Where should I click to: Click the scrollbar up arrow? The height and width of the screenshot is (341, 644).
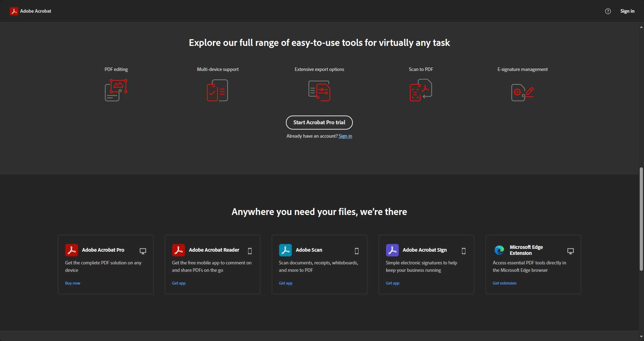[x=641, y=27]
